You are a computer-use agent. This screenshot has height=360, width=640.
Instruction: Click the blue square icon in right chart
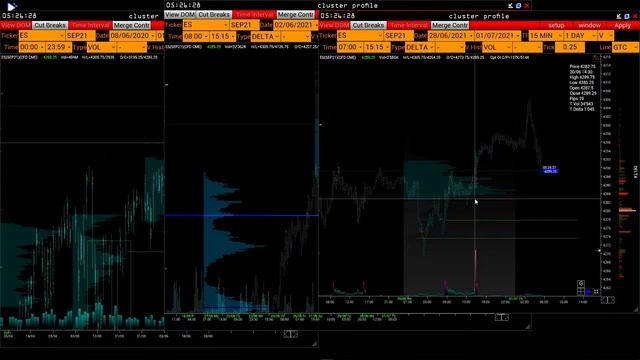[x=588, y=291]
